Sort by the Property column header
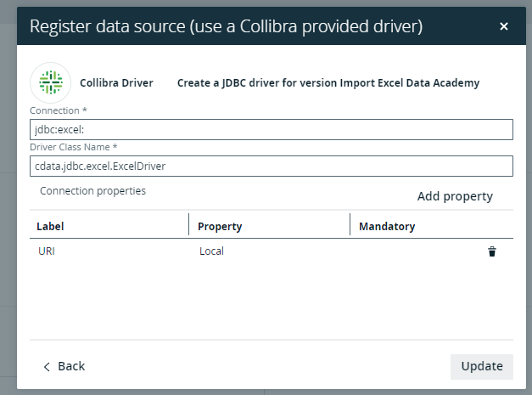This screenshot has height=395, width=532. click(x=220, y=227)
